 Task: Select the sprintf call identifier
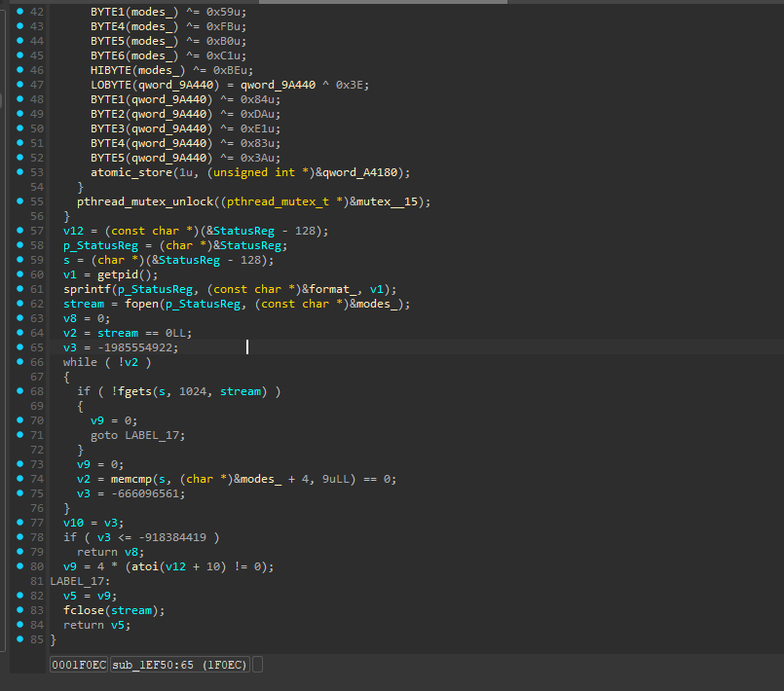pyautogui.click(x=86, y=289)
